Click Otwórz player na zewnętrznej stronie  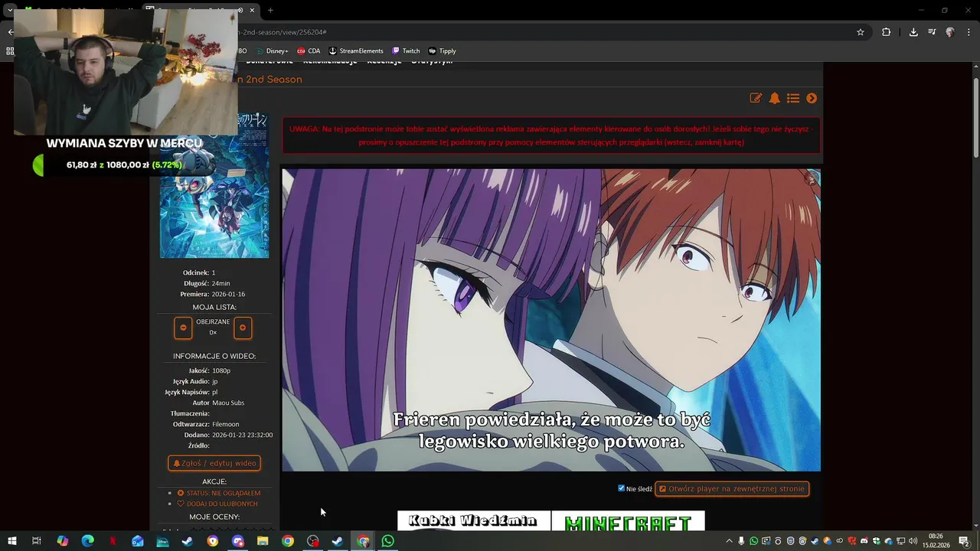pyautogui.click(x=732, y=488)
